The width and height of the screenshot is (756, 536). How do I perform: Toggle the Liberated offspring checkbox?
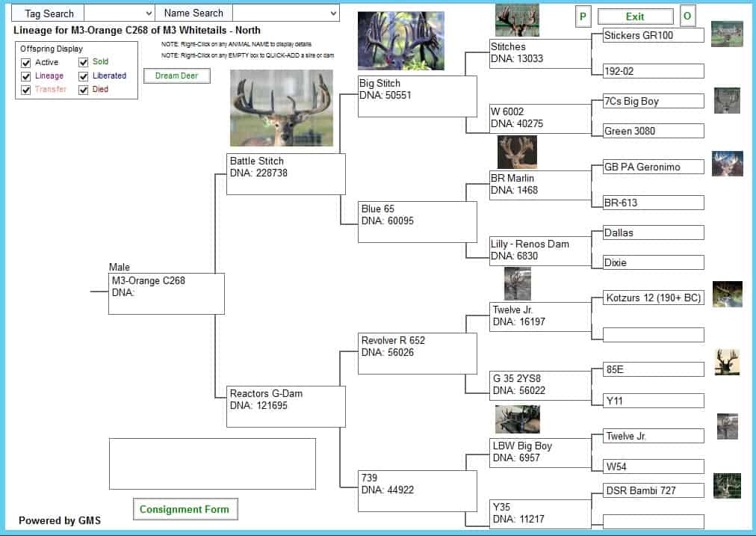(84, 76)
